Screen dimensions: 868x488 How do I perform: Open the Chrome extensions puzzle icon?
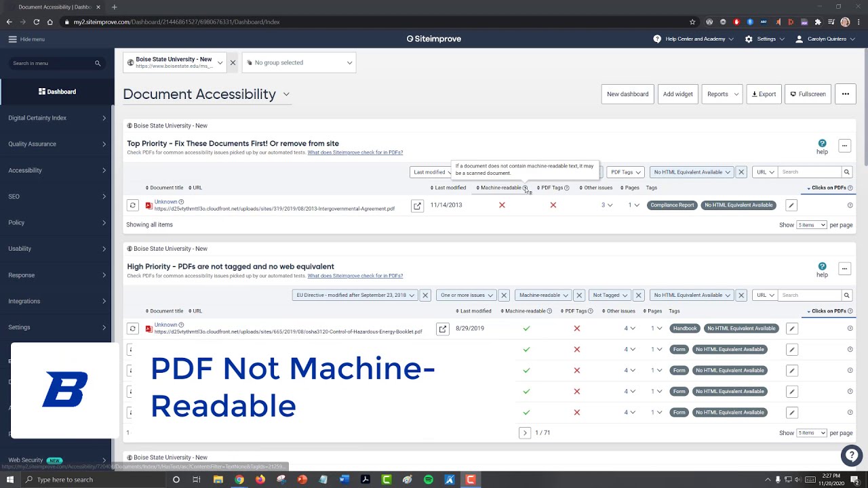tap(818, 22)
